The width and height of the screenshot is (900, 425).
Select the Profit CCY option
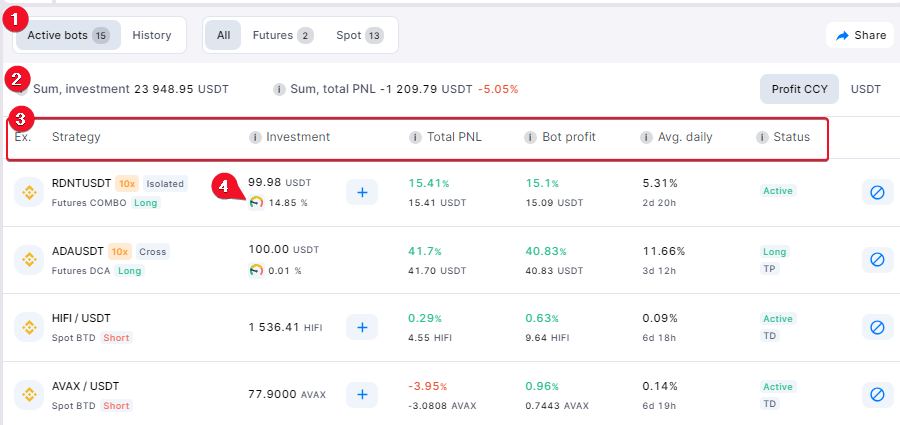coord(800,90)
